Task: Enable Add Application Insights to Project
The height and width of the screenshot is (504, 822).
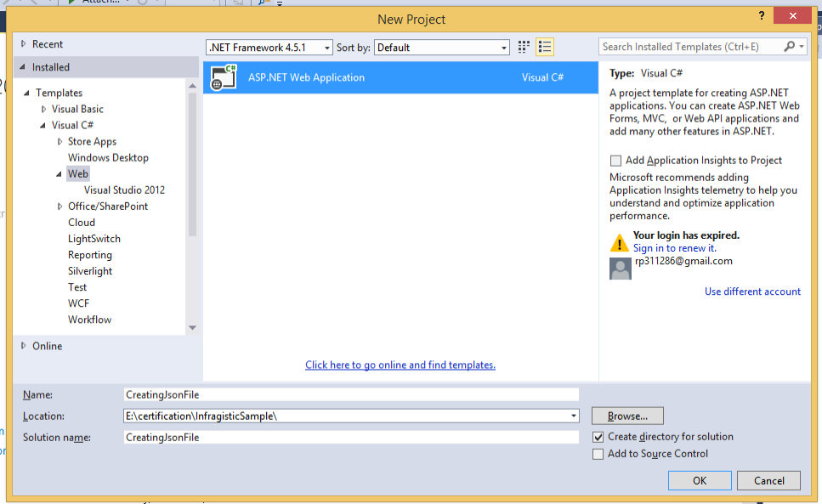Action: tap(615, 161)
